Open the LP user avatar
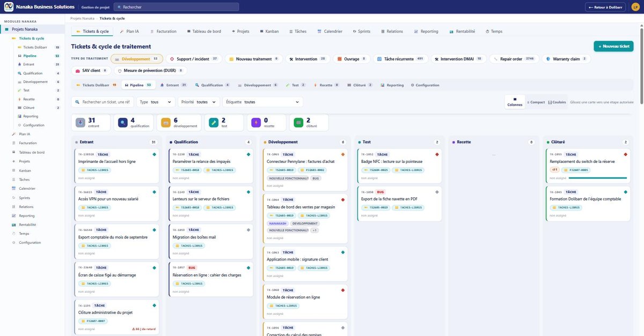 [635, 7]
